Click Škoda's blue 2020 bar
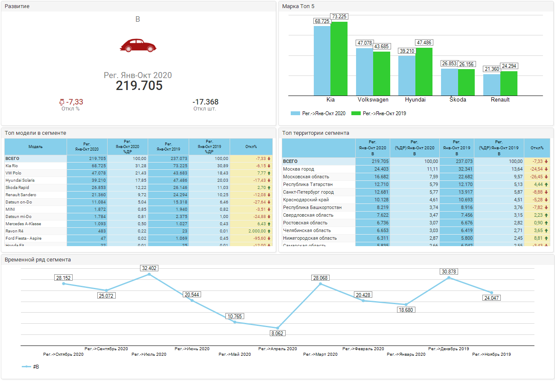This screenshot has height=392, width=555. point(450,82)
